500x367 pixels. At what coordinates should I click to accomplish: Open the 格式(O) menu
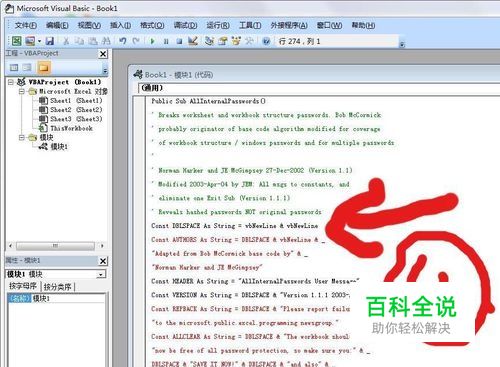(x=152, y=25)
